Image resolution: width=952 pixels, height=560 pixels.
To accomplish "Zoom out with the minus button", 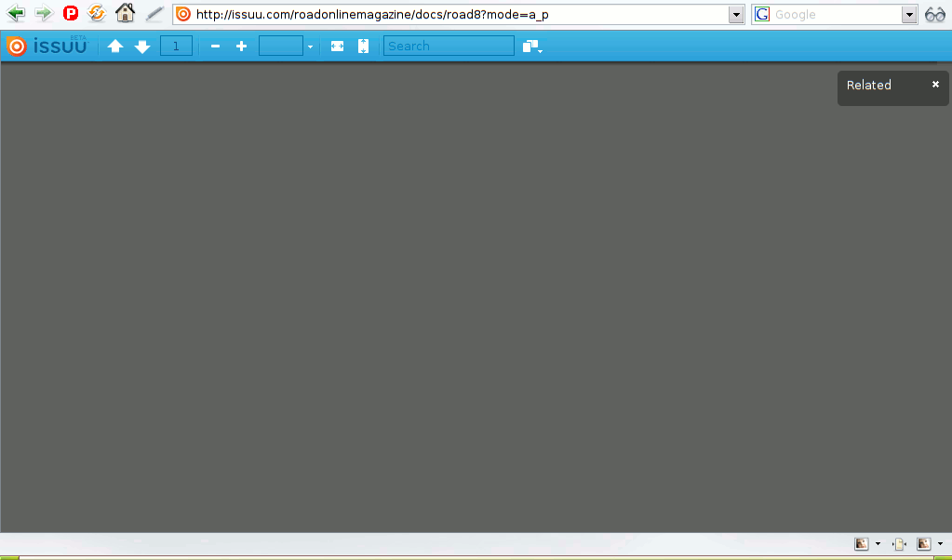I will pyautogui.click(x=215, y=47).
